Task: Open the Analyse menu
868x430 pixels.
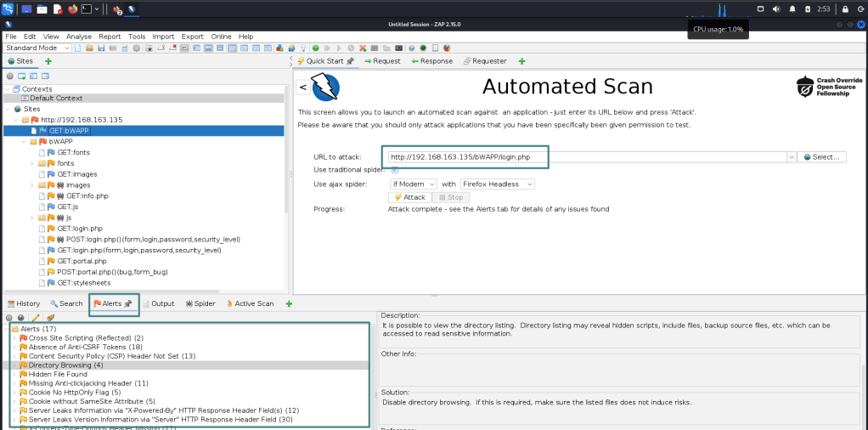Action: pos(78,37)
